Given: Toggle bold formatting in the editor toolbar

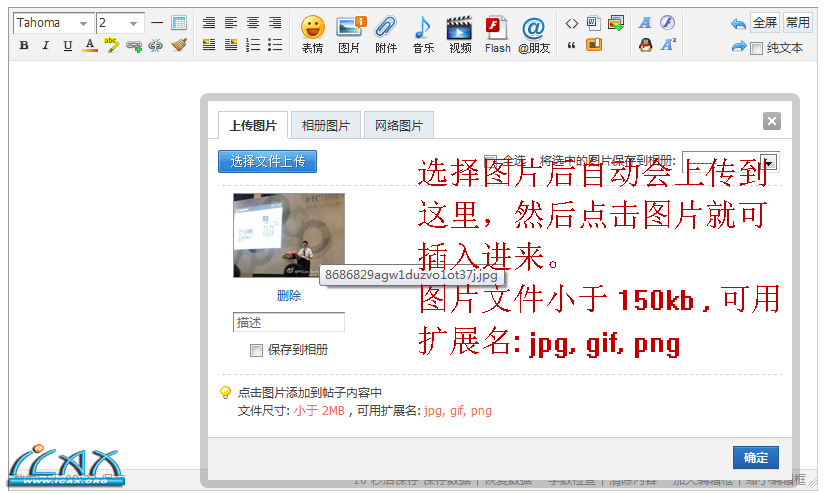Looking at the screenshot, I should click(24, 45).
